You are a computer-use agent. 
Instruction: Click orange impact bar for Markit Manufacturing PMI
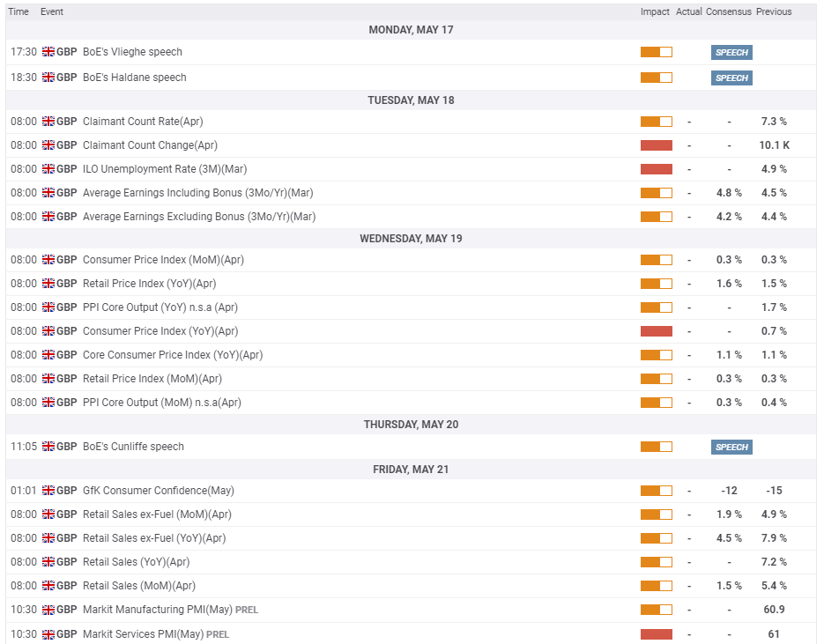click(657, 610)
